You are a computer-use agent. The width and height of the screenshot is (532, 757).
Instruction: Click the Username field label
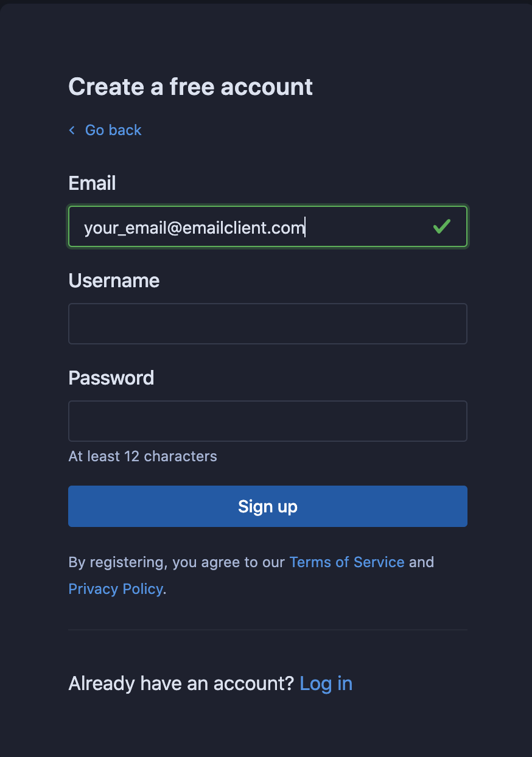(x=114, y=280)
